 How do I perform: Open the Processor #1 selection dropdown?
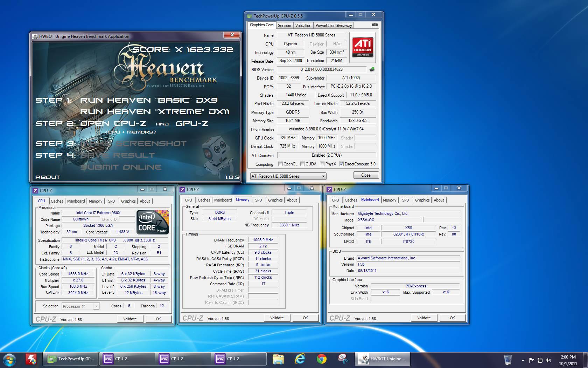(80, 306)
